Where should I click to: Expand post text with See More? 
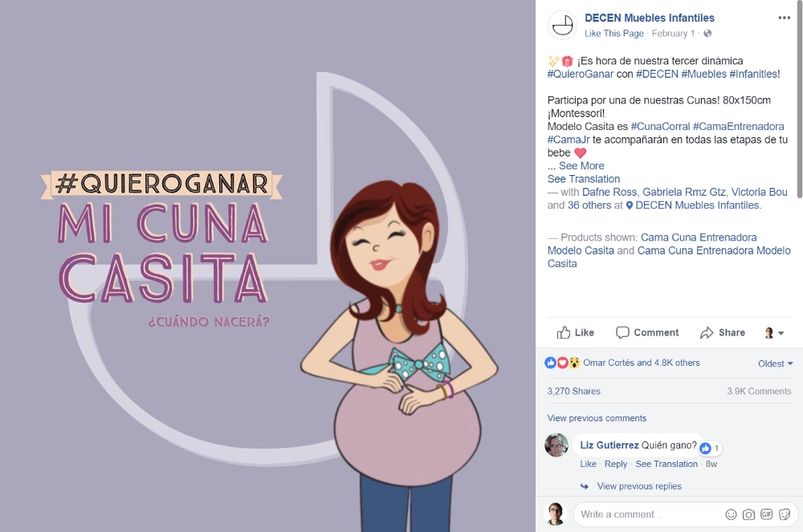[x=581, y=166]
